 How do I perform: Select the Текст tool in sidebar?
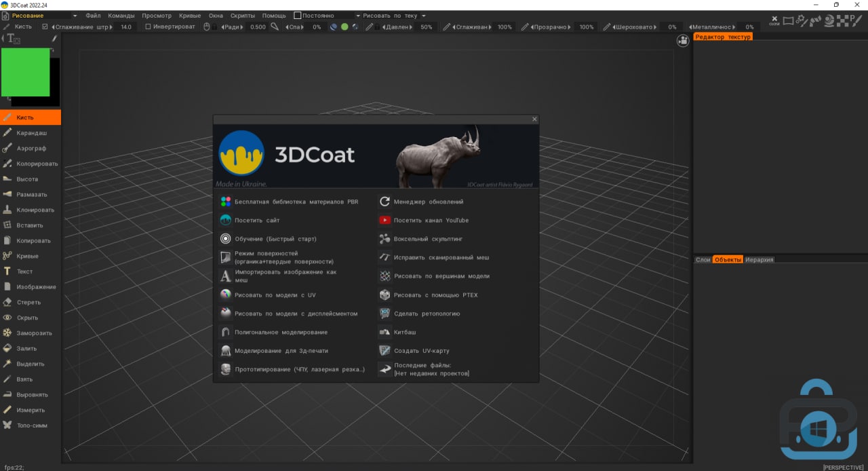point(31,271)
